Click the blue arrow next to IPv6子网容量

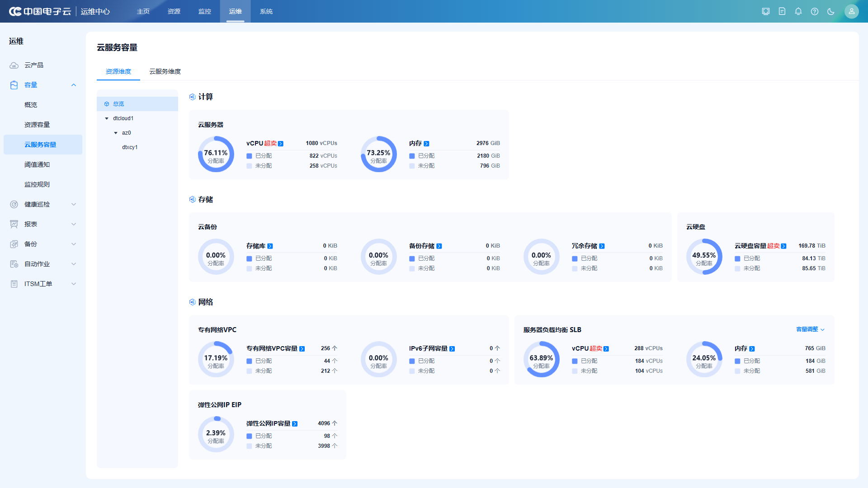[x=452, y=349]
